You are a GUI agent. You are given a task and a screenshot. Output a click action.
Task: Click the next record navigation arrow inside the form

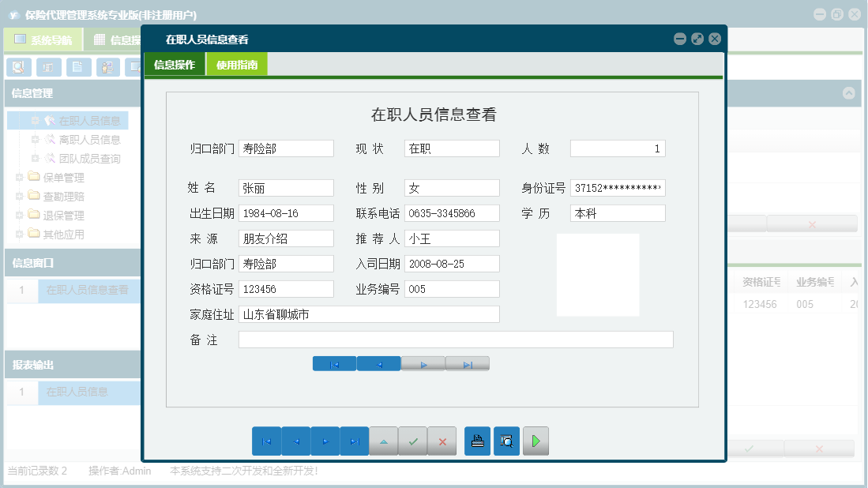tap(423, 364)
